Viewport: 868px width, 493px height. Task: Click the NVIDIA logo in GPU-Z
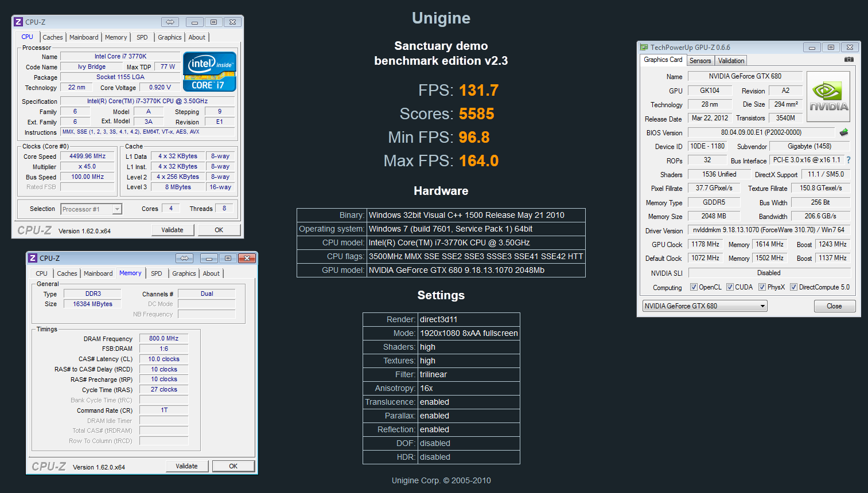(828, 96)
